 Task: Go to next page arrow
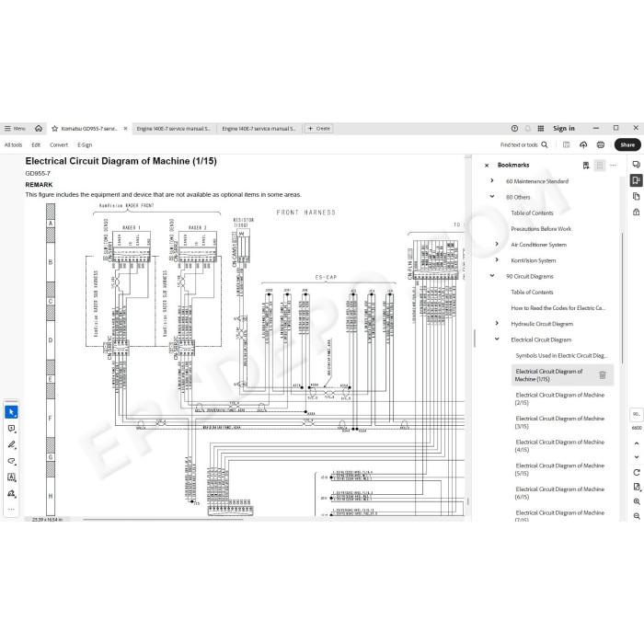[x=637, y=456]
